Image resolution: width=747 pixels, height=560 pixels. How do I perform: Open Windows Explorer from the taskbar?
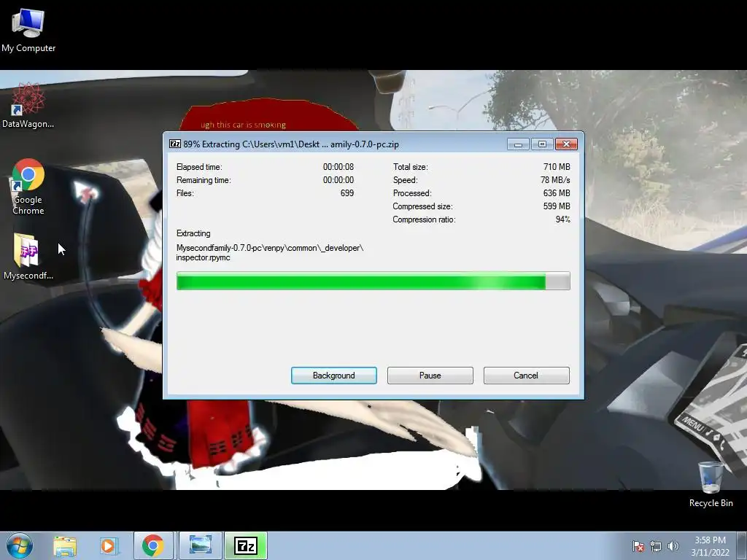pyautogui.click(x=65, y=545)
